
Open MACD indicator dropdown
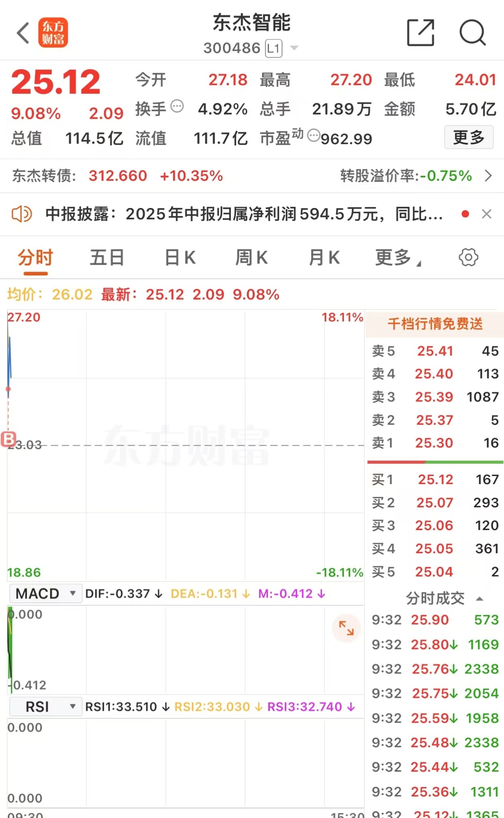pyautogui.click(x=45, y=593)
